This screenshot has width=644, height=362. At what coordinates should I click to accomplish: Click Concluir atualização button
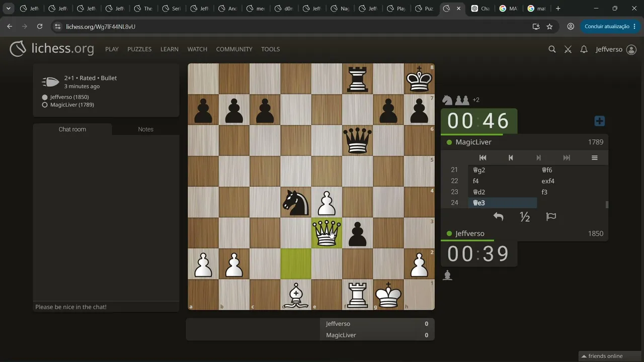point(610,26)
